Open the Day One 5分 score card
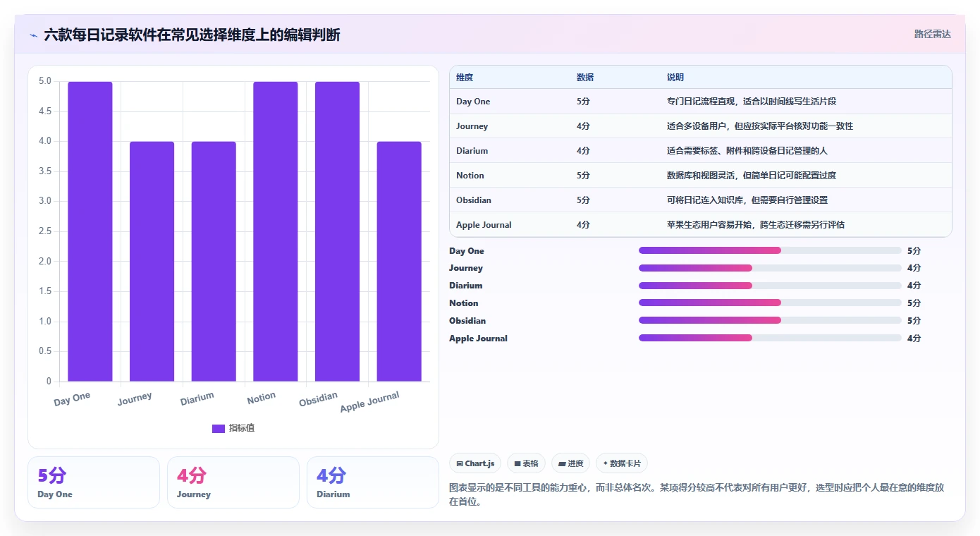 point(94,482)
